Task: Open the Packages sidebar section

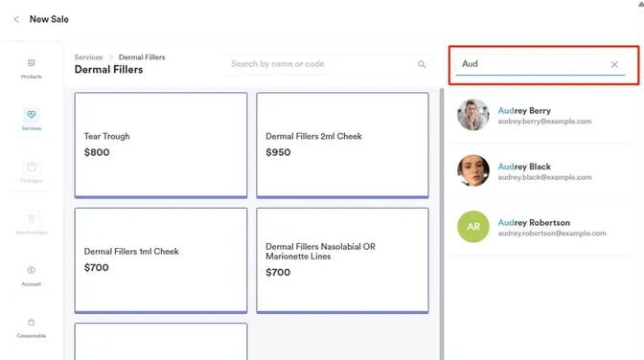Action: 32,172
